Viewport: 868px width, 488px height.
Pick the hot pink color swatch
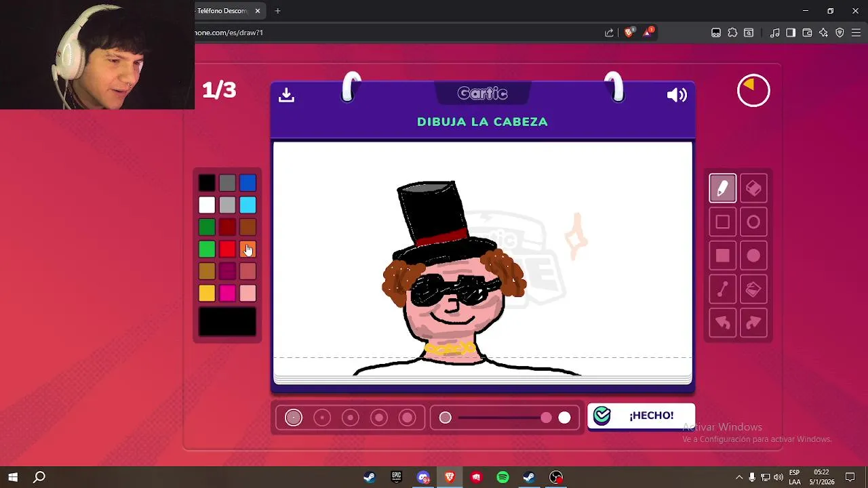point(227,293)
